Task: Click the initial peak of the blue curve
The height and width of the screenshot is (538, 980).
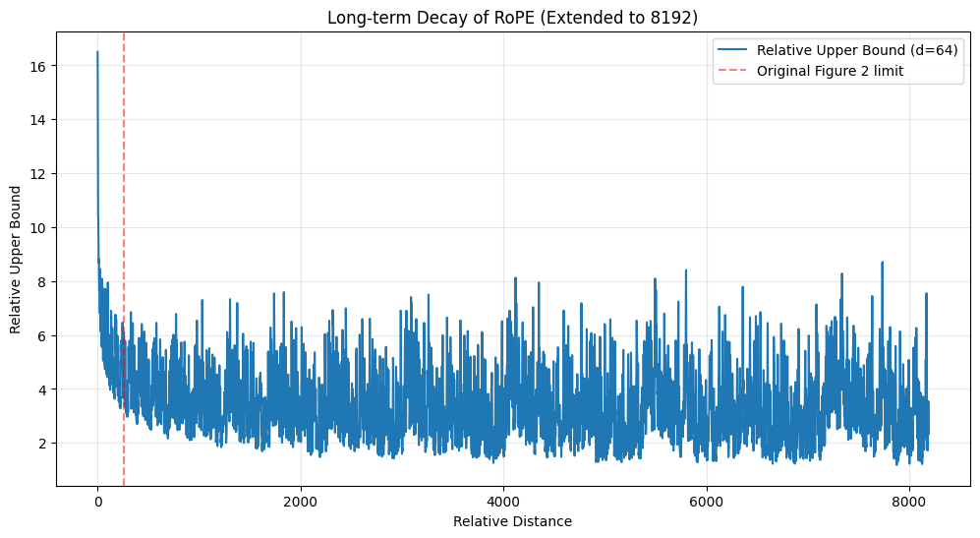Action: [97, 53]
